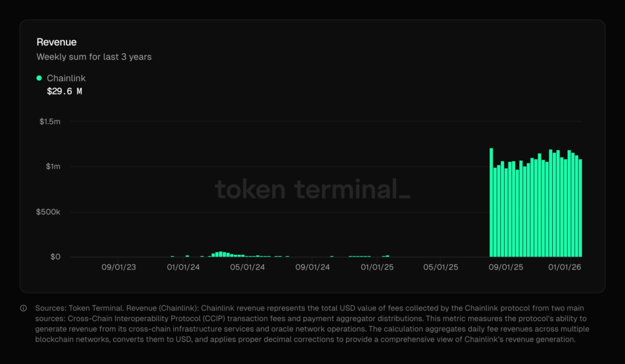Select the 09/01/24 date marker

[312, 267]
